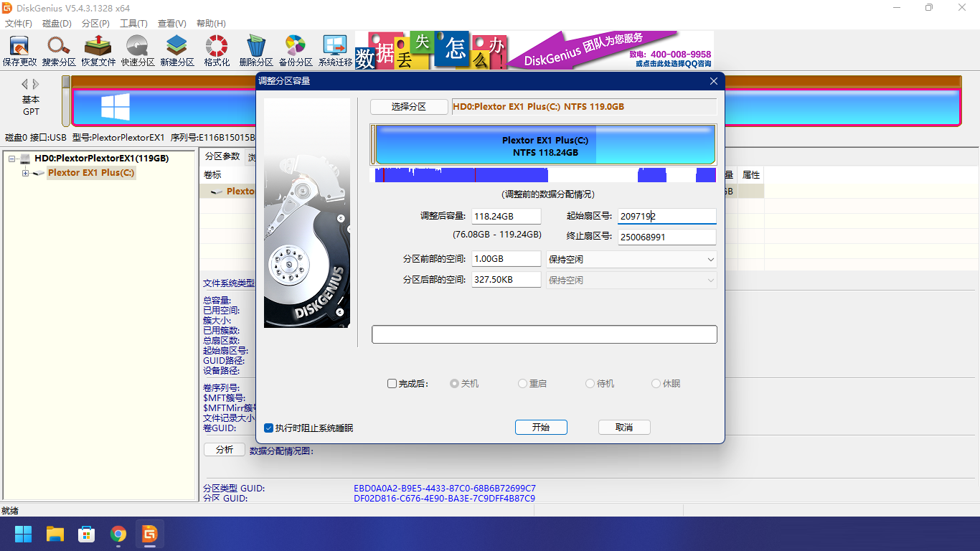Click GUID text EBD0A0A2-B9E5-4433-87C0-68B6B72699C7
Viewport: 980px width, 551px height.
pyautogui.click(x=445, y=489)
